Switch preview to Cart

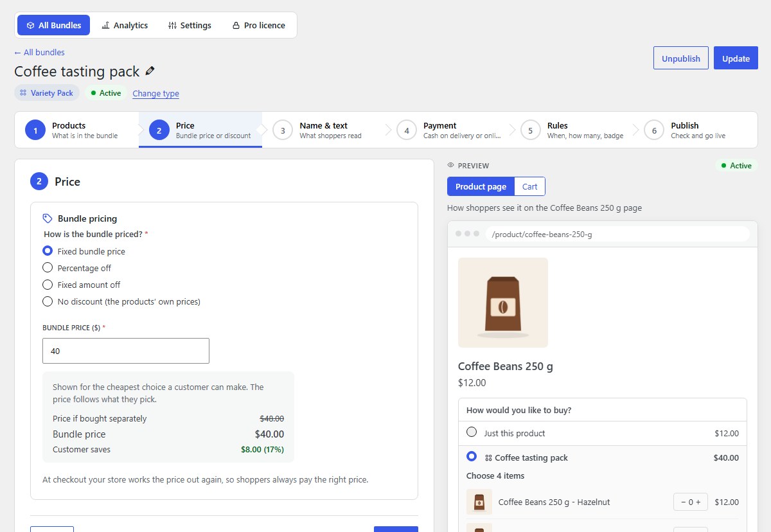pos(530,186)
